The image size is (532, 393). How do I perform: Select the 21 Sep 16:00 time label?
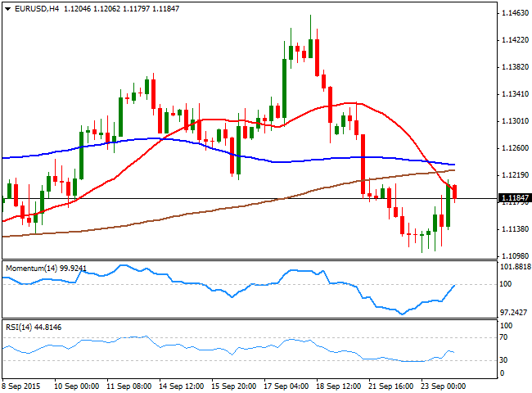391,386
